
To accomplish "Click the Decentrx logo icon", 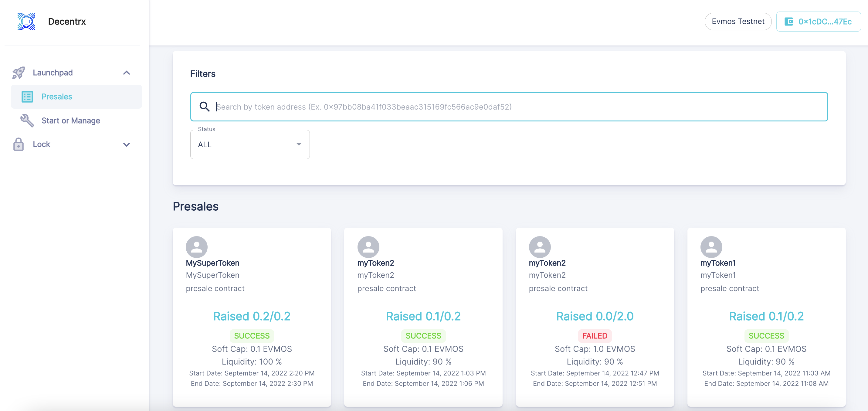I will point(26,21).
